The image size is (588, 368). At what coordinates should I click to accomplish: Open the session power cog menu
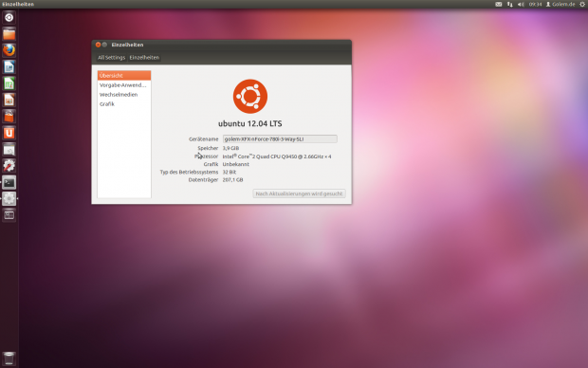pos(582,4)
